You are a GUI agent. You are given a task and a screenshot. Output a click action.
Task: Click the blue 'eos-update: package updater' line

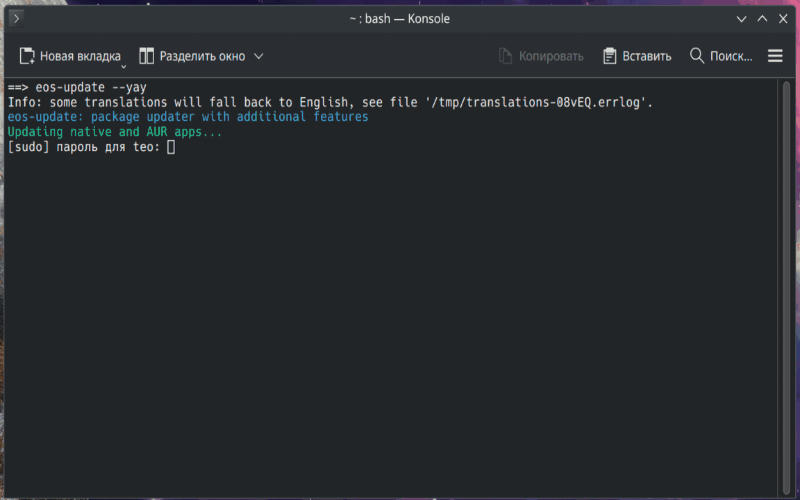(188, 117)
